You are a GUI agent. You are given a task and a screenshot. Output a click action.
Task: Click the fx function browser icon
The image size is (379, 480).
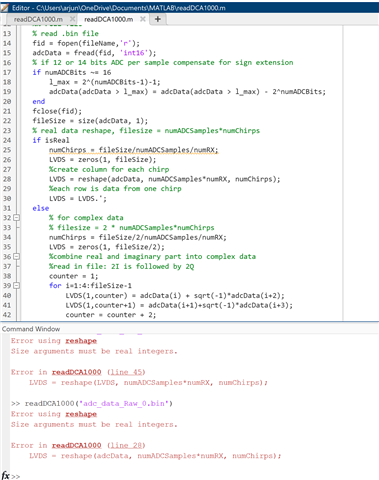click(6, 475)
